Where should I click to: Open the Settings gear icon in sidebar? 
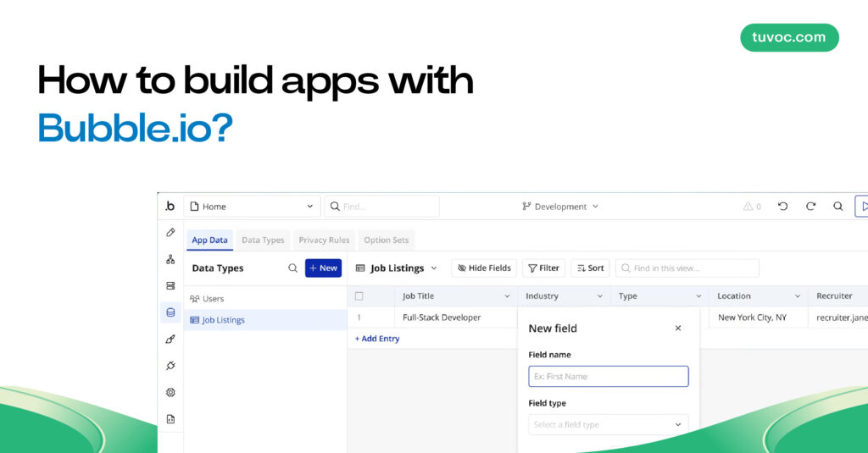pyautogui.click(x=170, y=392)
